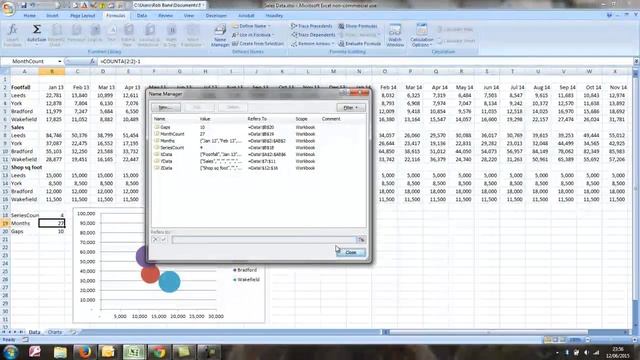This screenshot has width=640, height=360.
Task: Click the Windows Start button
Action: 11,352
